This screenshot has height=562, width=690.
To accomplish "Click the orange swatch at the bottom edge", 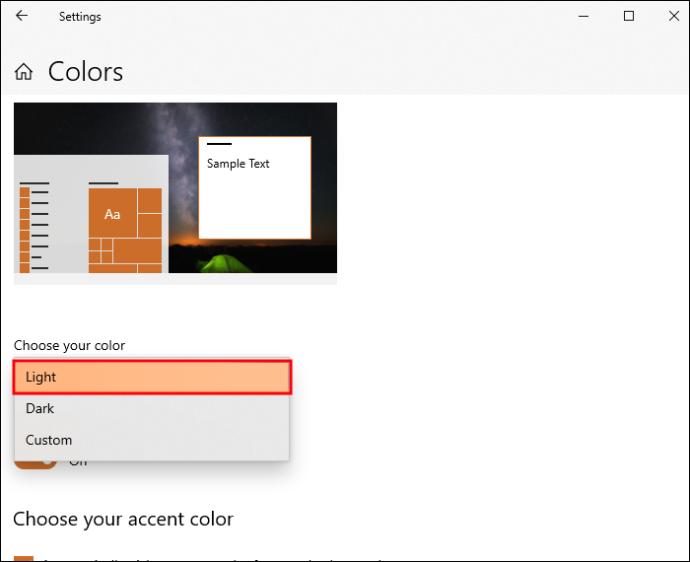I will pyautogui.click(x=24, y=558).
